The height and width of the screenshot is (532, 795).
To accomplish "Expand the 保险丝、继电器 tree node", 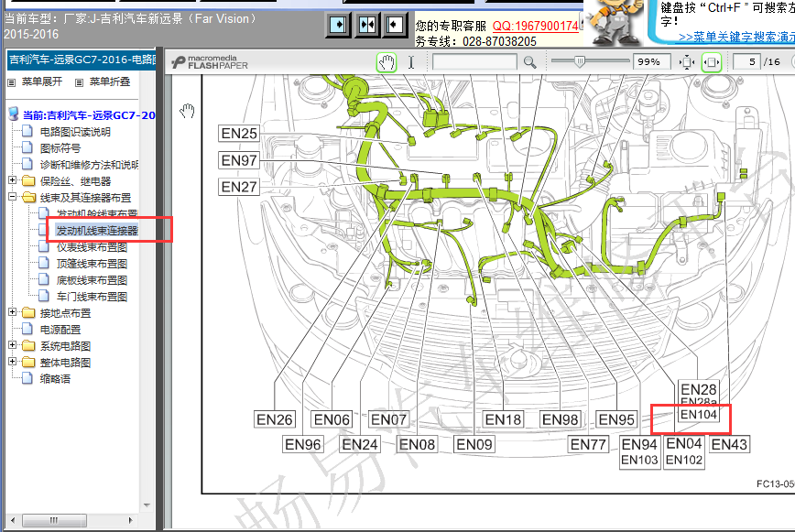I will pyautogui.click(x=12, y=179).
